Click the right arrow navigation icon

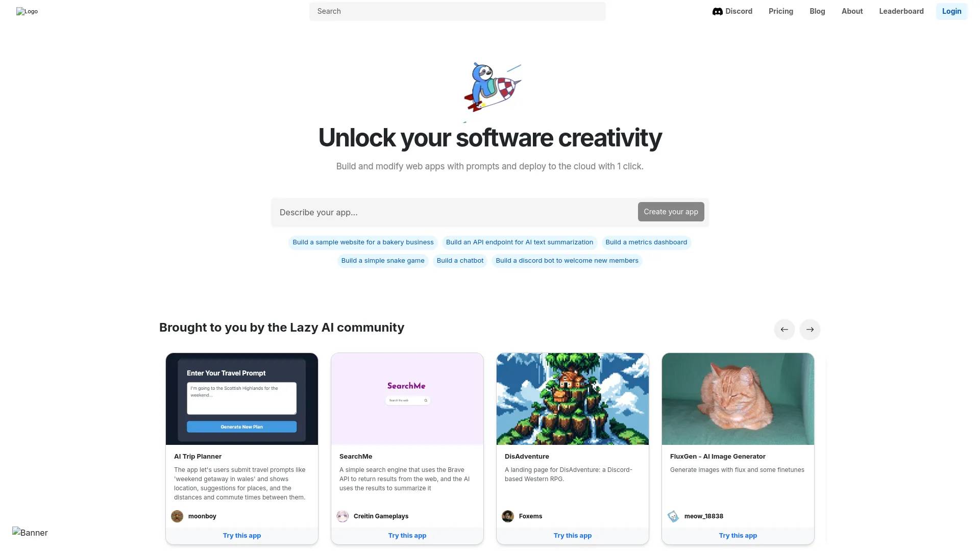coord(810,329)
